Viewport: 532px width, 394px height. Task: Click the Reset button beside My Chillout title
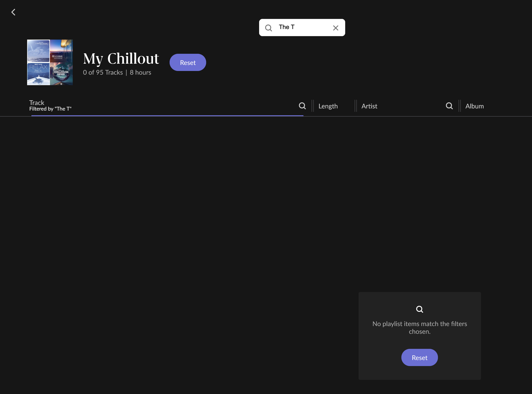tap(188, 63)
